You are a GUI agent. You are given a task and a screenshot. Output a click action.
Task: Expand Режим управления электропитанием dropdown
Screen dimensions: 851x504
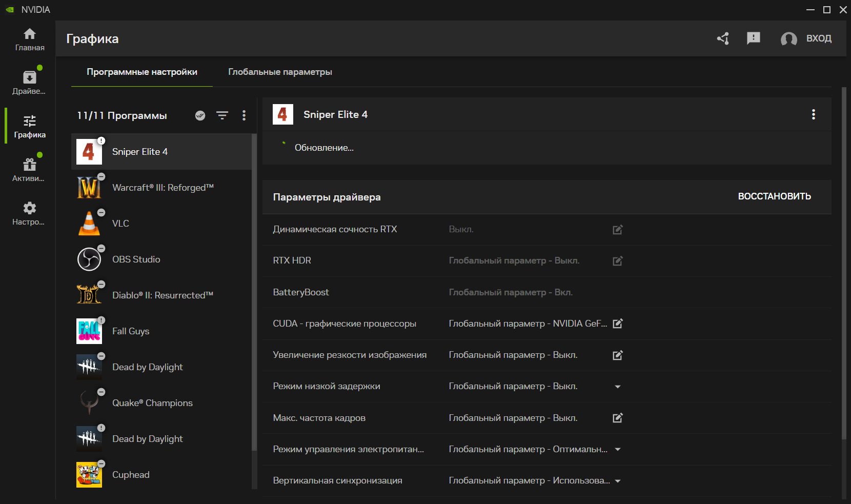618,449
